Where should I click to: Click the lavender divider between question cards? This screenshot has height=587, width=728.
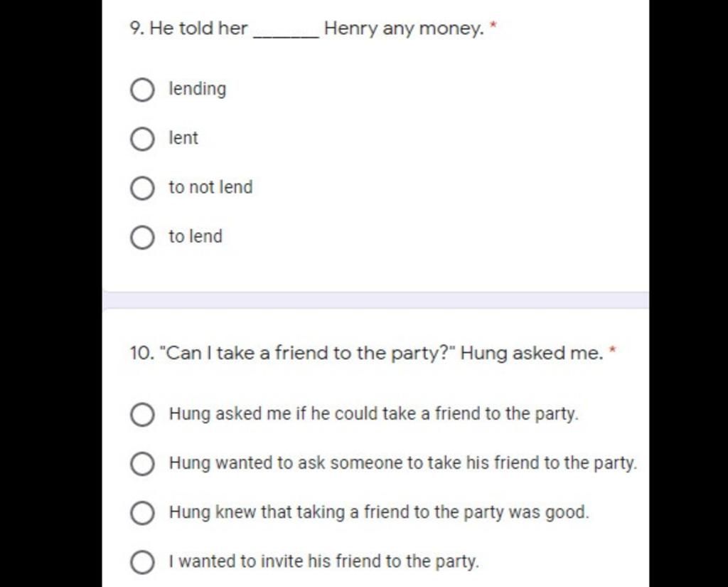click(x=375, y=300)
